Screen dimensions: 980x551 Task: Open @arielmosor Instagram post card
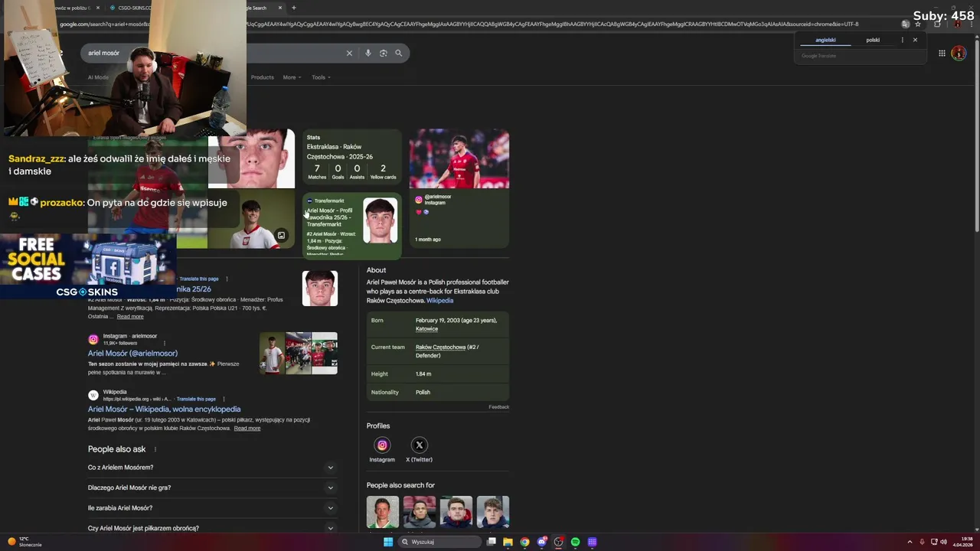pos(459,188)
